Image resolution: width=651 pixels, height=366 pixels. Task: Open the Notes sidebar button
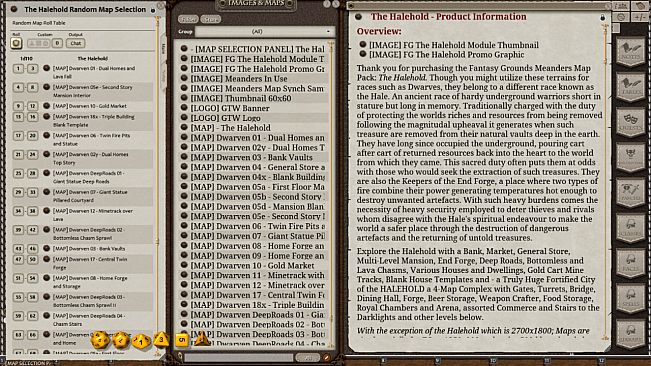pos(630,52)
